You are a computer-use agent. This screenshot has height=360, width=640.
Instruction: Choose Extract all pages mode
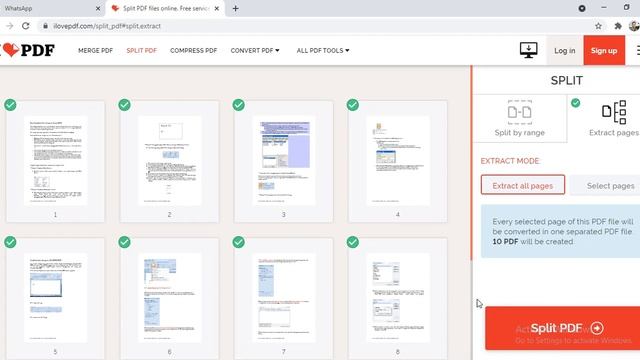pos(523,185)
